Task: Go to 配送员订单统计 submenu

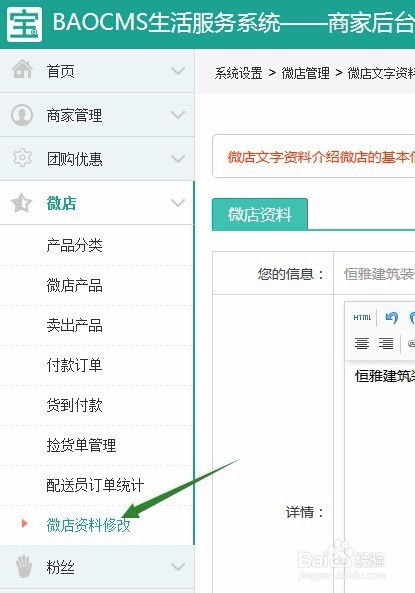Action: (x=95, y=486)
